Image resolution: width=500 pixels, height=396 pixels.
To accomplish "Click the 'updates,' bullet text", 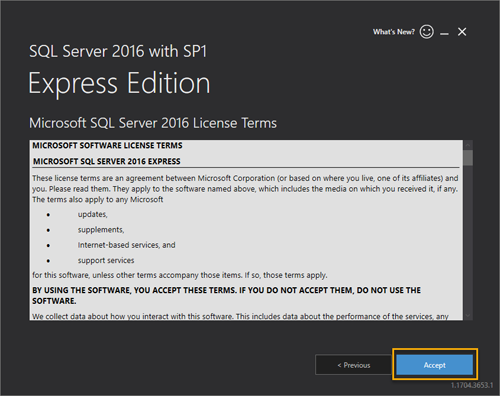I will coord(93,214).
